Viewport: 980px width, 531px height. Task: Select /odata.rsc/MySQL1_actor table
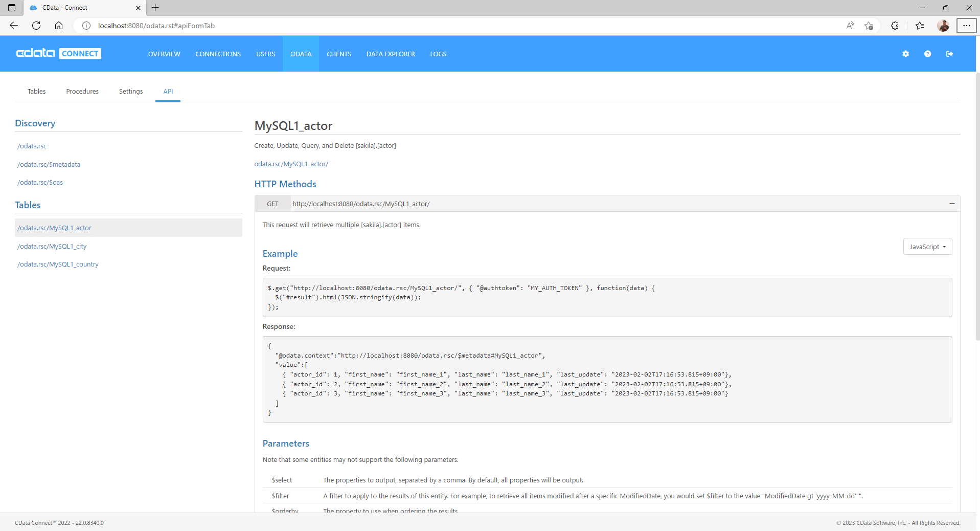click(128, 228)
